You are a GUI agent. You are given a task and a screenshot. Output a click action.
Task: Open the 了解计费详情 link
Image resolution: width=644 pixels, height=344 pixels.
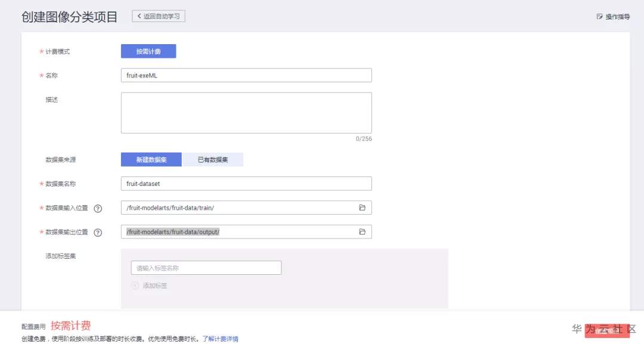[x=220, y=339]
